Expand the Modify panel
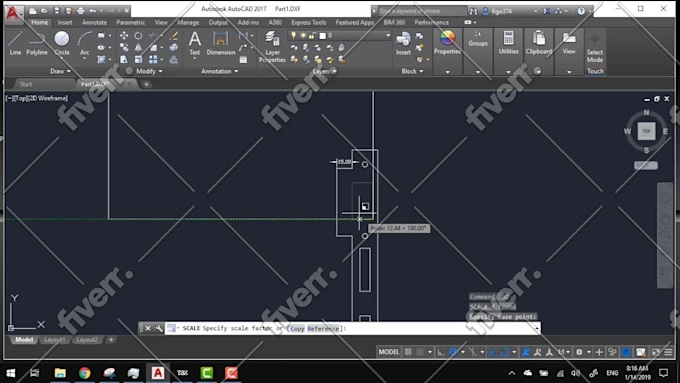This screenshot has height=383, width=680. click(149, 71)
